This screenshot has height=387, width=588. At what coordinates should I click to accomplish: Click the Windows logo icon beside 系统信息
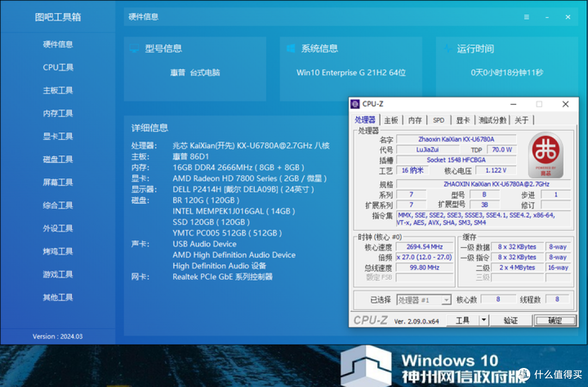291,49
